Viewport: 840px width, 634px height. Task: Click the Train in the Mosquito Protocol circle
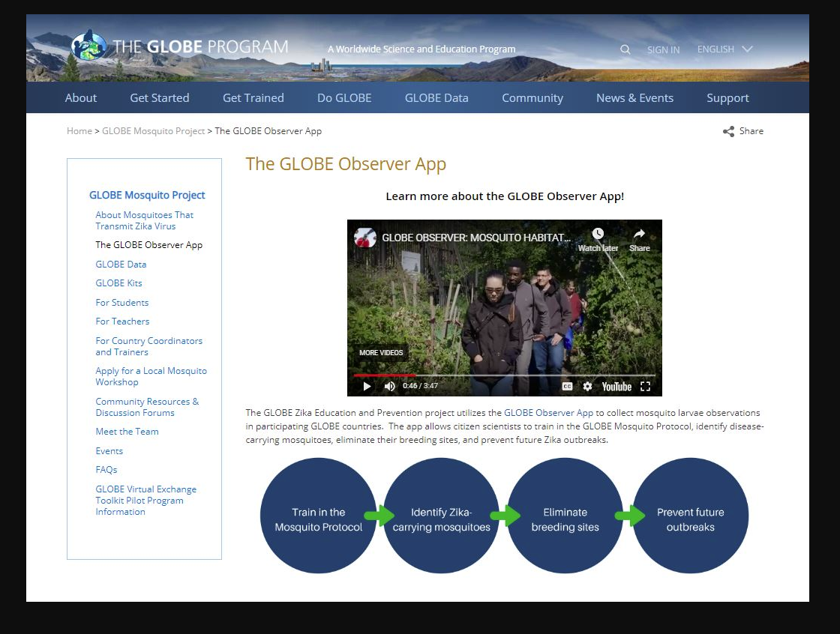[319, 516]
